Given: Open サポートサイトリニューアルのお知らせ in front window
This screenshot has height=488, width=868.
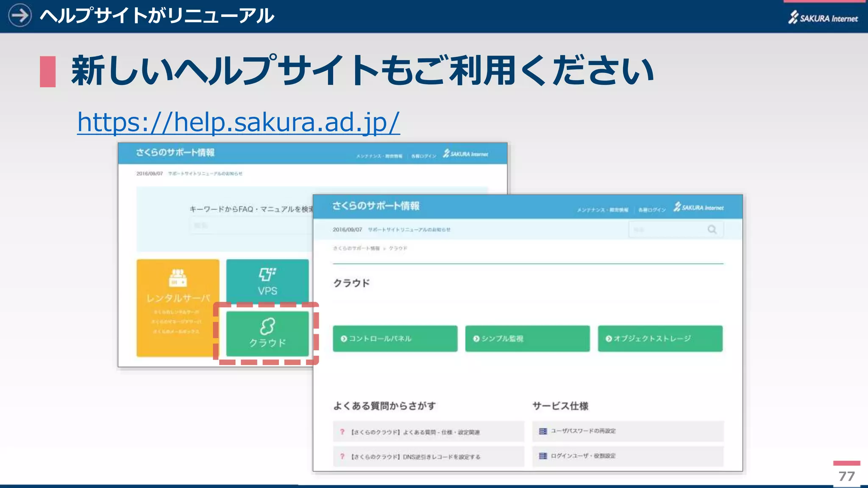Looking at the screenshot, I should coord(409,230).
